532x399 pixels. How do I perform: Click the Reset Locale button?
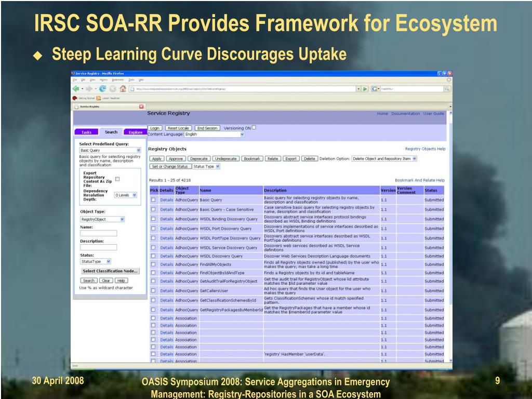pos(179,128)
